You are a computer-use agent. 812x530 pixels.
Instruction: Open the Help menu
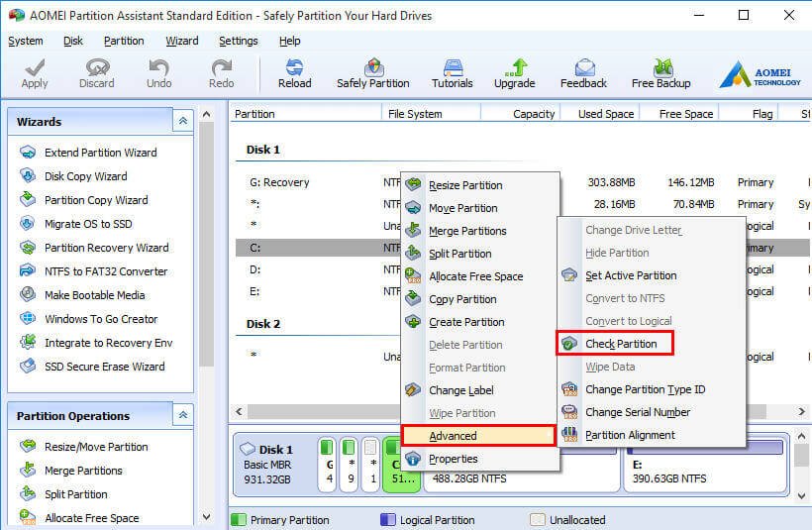289,41
